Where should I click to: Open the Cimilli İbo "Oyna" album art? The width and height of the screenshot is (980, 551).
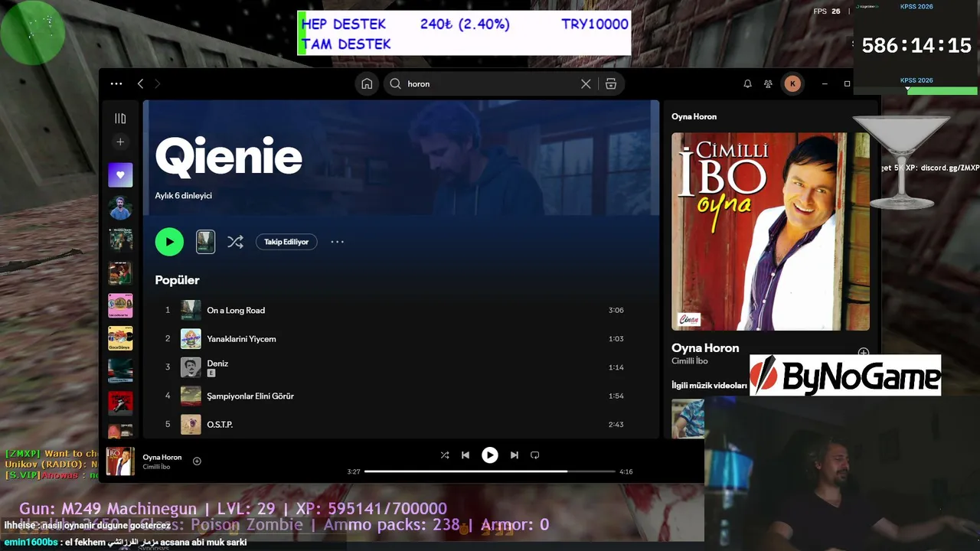pyautogui.click(x=770, y=232)
